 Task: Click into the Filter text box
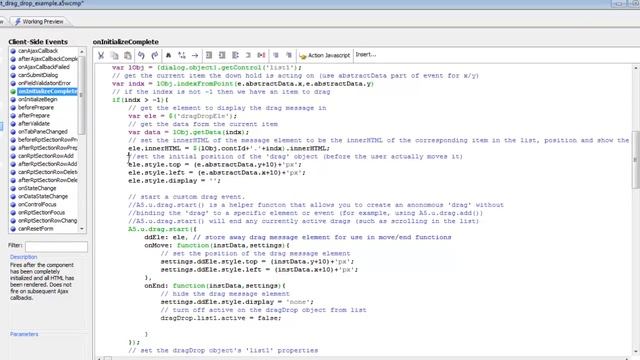tap(56, 247)
